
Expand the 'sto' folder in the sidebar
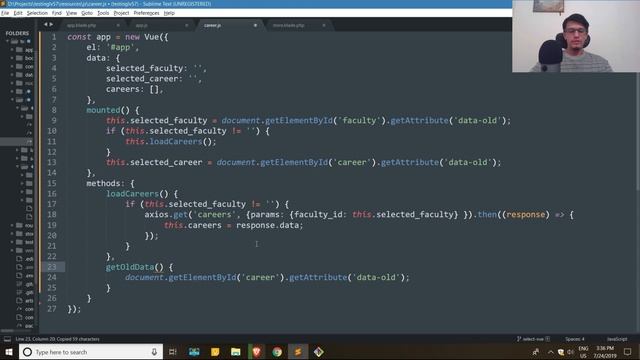[x=12, y=234]
